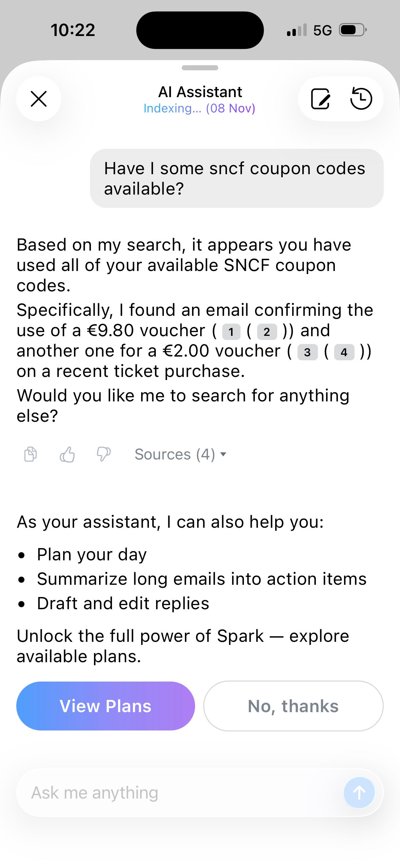Tap the Indexing status text
Image resolution: width=400 pixels, height=868 pixels.
[x=199, y=108]
